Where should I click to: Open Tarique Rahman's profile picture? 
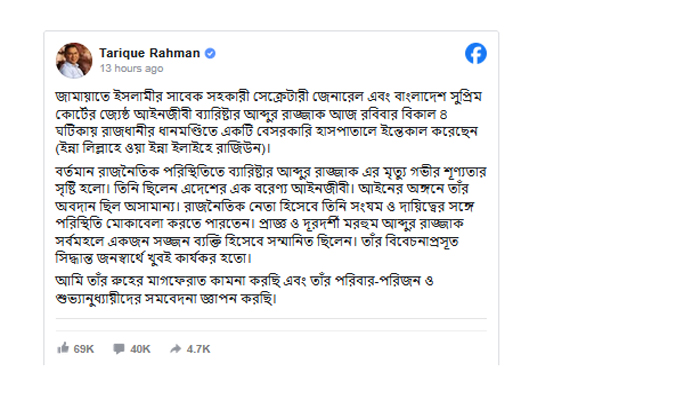pyautogui.click(x=73, y=58)
